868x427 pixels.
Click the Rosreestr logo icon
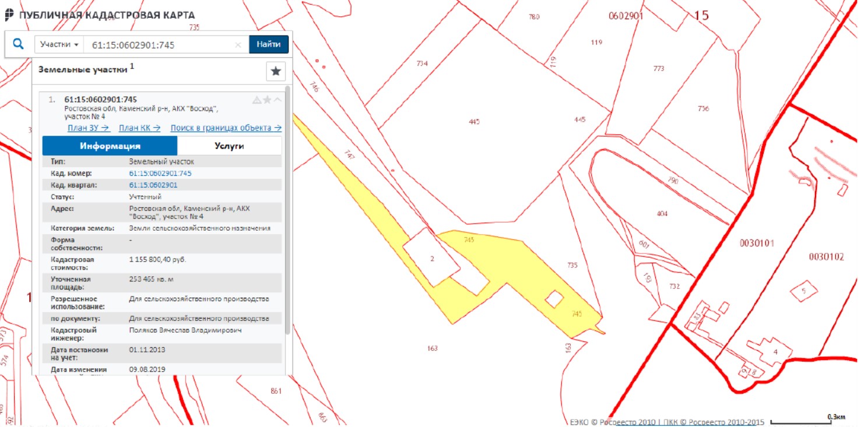coord(9,15)
